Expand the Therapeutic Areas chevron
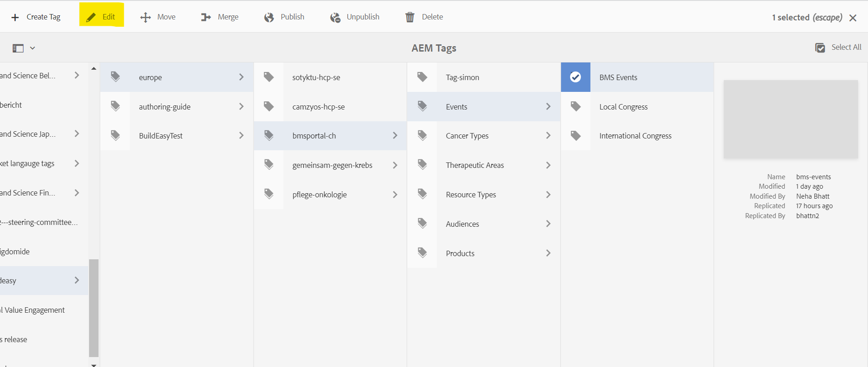This screenshot has height=367, width=868. (548, 165)
